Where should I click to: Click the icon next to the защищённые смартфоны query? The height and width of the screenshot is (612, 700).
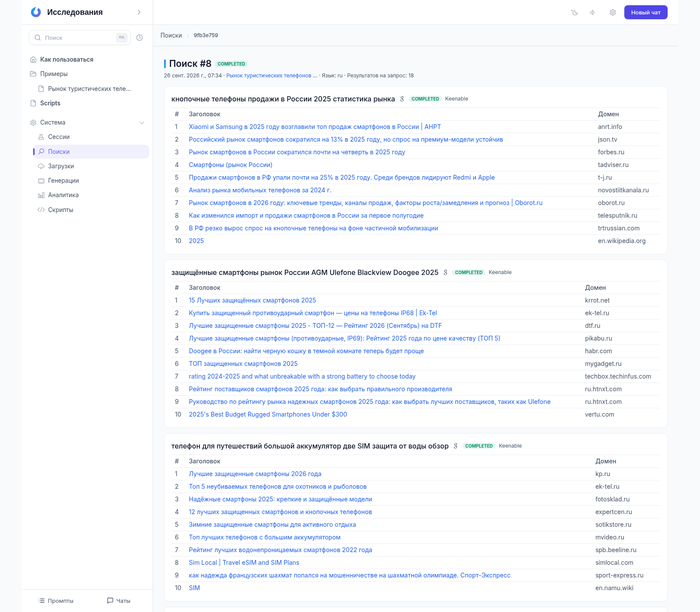tap(445, 272)
